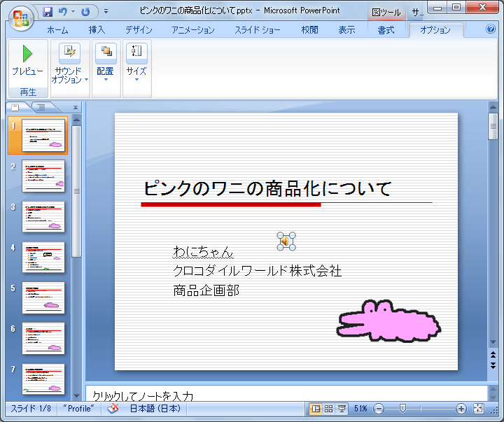Image resolution: width=504 pixels, height=422 pixels.
Task: Click the slide counter スライド 1/8
Action: pyautogui.click(x=31, y=409)
